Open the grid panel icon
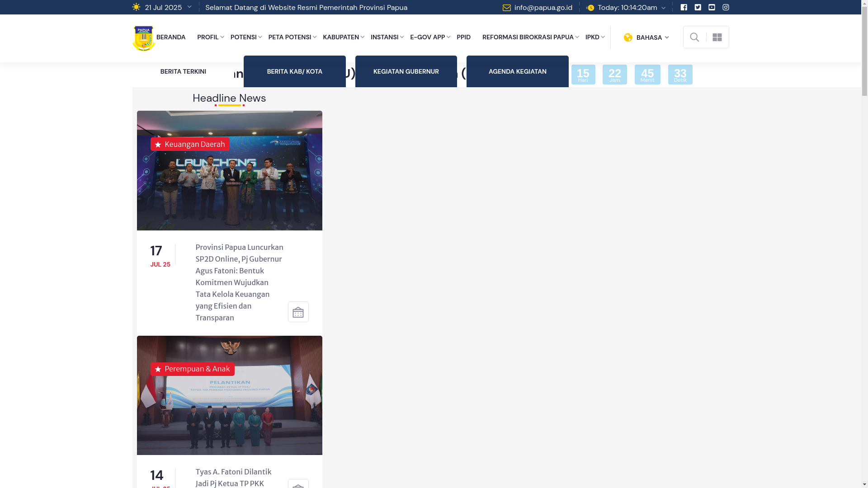This screenshot has width=868, height=488. click(717, 37)
